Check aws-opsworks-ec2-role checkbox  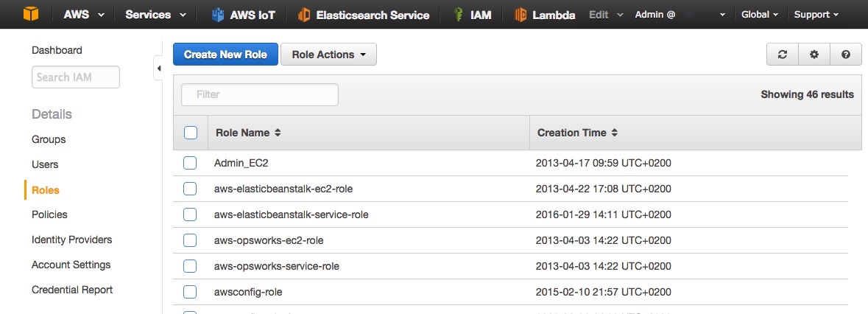190,240
